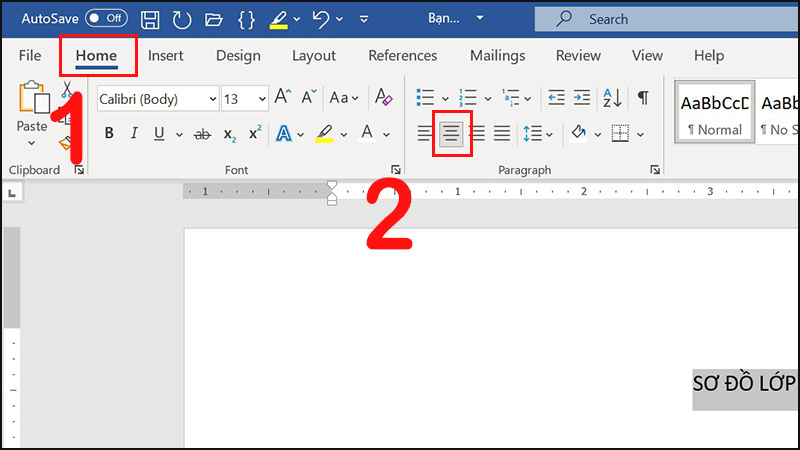Apply the Normal style
Image resolution: width=800 pixels, height=450 pixels.
point(714,113)
